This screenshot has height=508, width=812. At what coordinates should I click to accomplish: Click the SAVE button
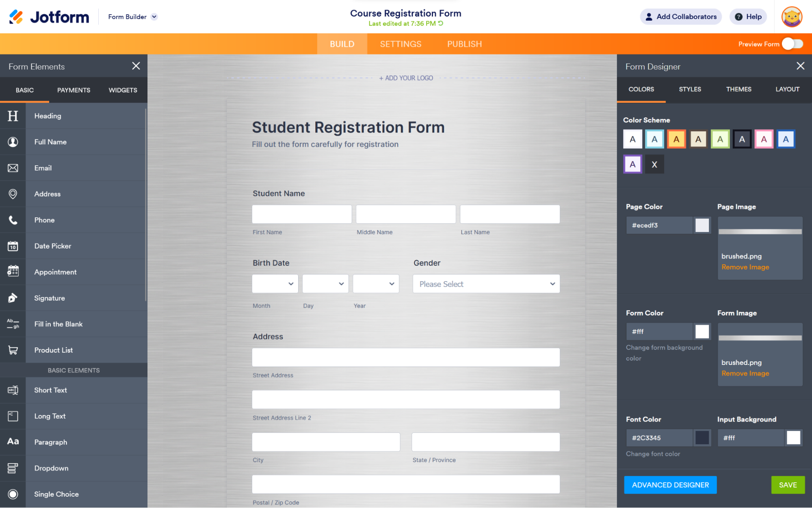(788, 484)
